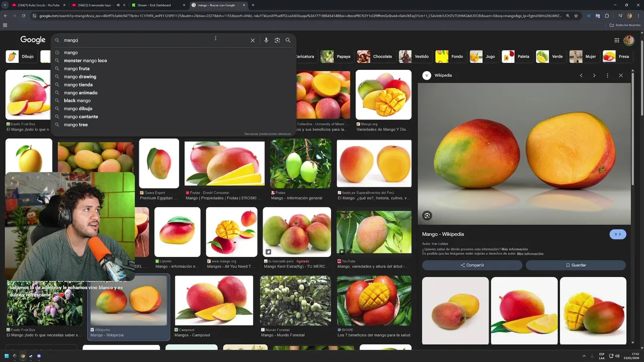Open the Mundo Forestal mango tree image

(295, 300)
